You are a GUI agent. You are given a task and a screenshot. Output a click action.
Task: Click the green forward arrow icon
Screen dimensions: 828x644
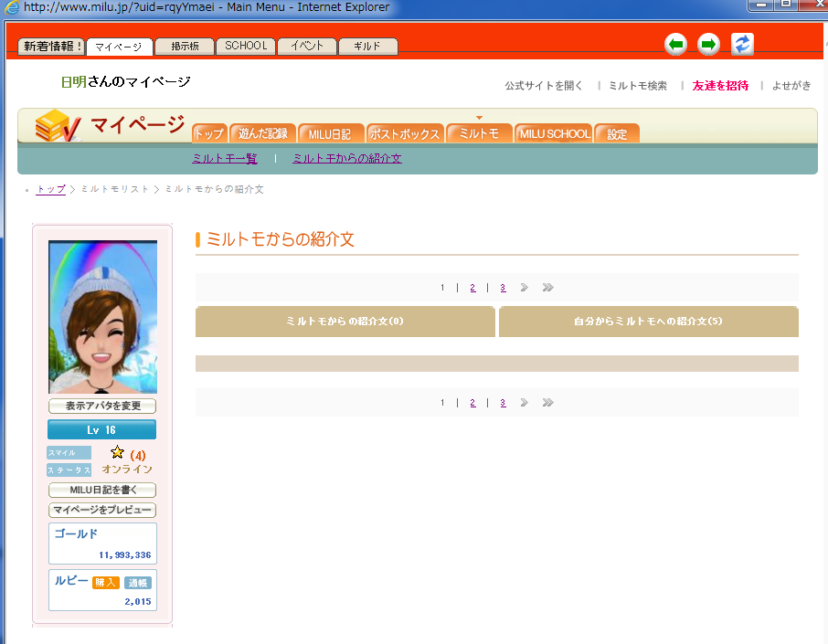(x=708, y=44)
